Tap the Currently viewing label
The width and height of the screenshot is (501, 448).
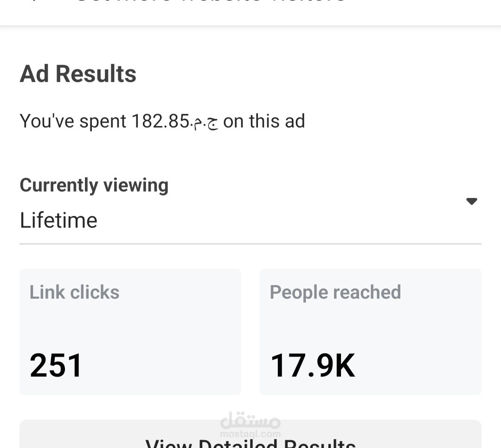pos(94,185)
